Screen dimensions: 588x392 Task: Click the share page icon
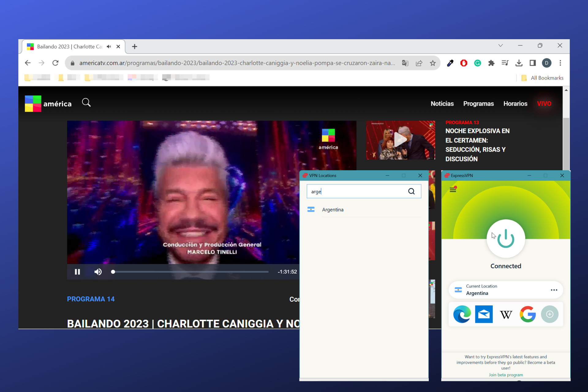click(419, 63)
